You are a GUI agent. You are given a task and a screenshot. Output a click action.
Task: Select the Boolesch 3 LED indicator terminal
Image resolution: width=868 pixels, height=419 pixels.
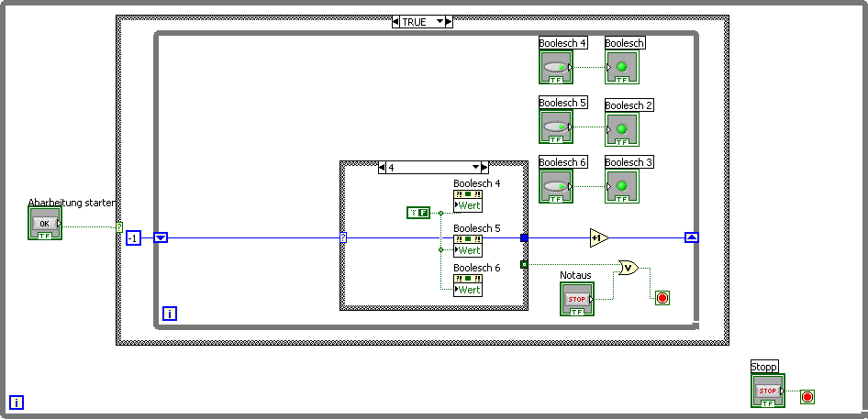[x=622, y=186]
